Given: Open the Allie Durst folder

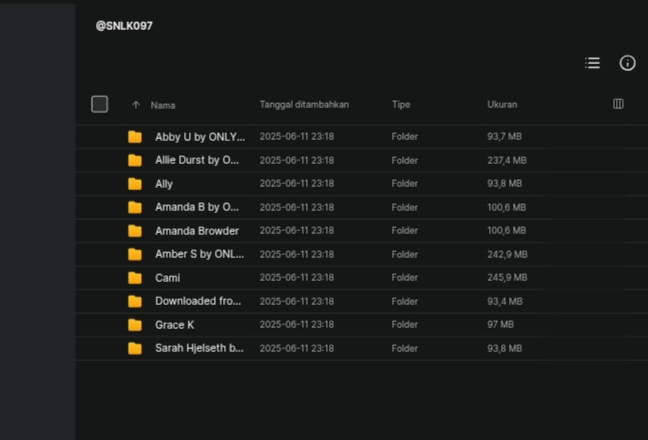Looking at the screenshot, I should coord(197,160).
